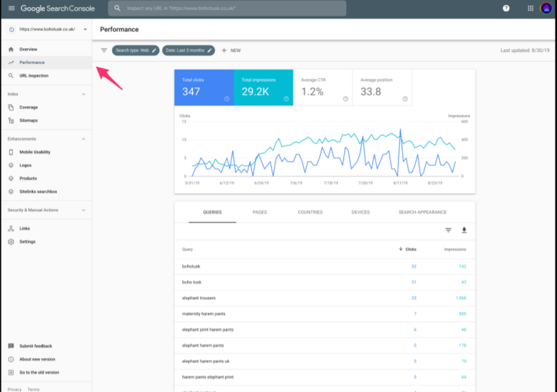Select the 'bohotusk' query row
The height and width of the screenshot is (392, 557).
click(325, 267)
